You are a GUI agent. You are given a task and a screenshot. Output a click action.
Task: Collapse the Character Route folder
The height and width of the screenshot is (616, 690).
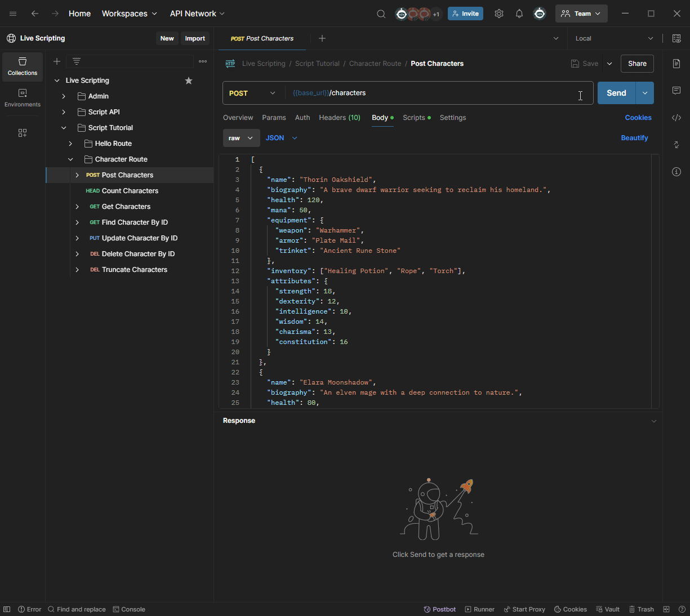click(70, 159)
